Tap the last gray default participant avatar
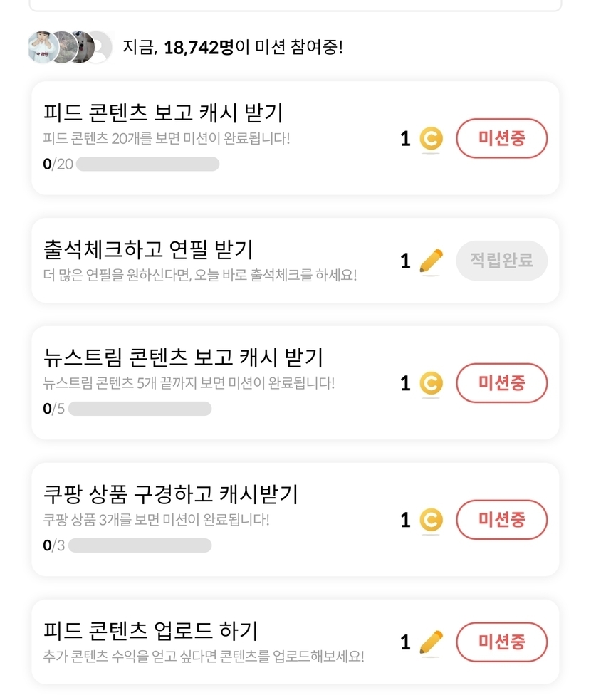Image resolution: width=591 pixels, height=700 pixels. pos(100,48)
